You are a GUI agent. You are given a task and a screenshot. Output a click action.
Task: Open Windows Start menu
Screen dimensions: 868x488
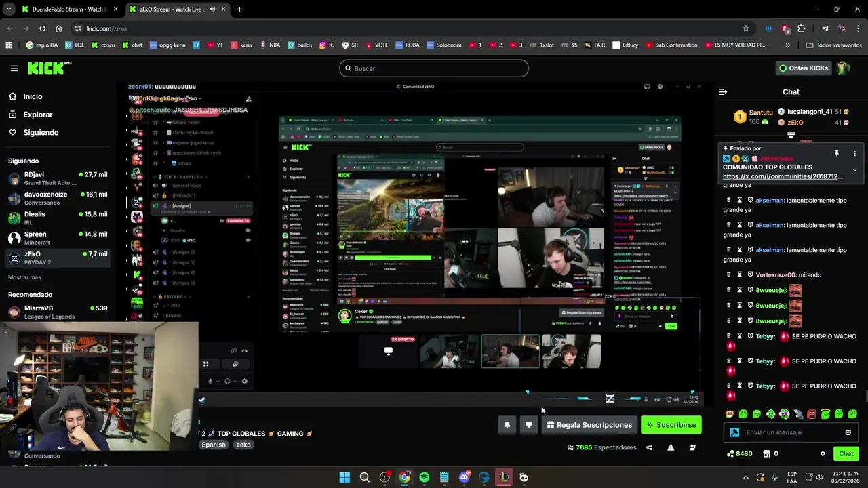point(344,477)
